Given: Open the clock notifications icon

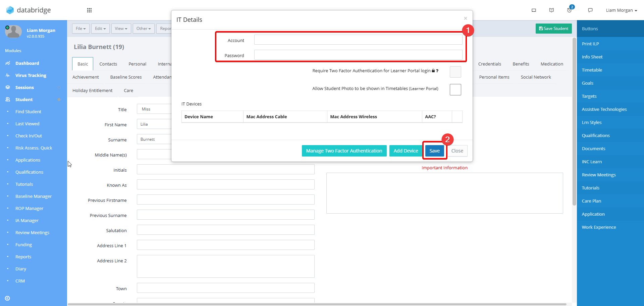Looking at the screenshot, I should [569, 10].
